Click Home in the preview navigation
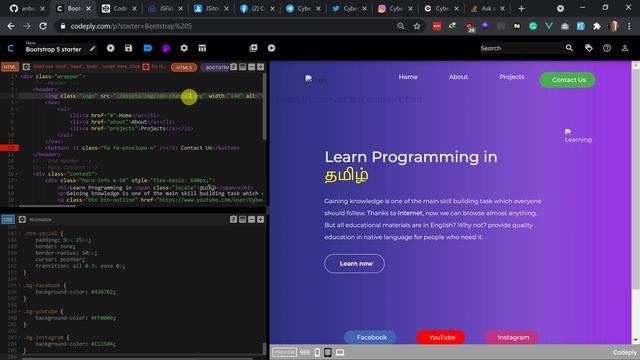Image resolution: width=640 pixels, height=360 pixels. [408, 77]
